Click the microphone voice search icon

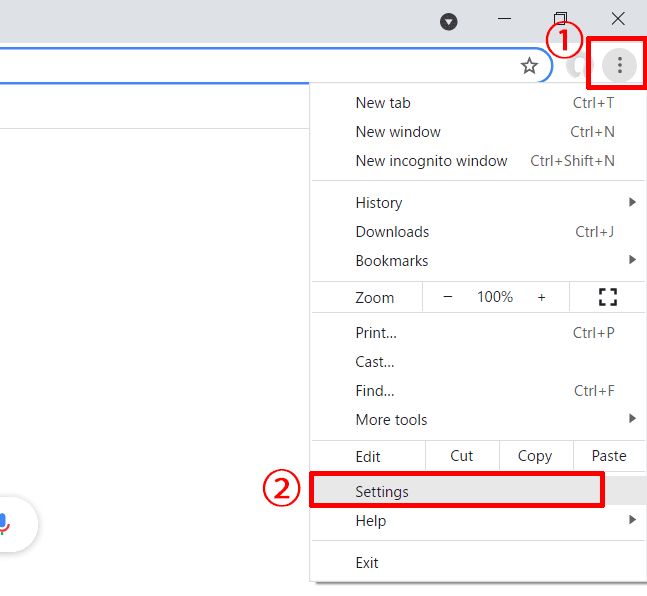(x=5, y=523)
